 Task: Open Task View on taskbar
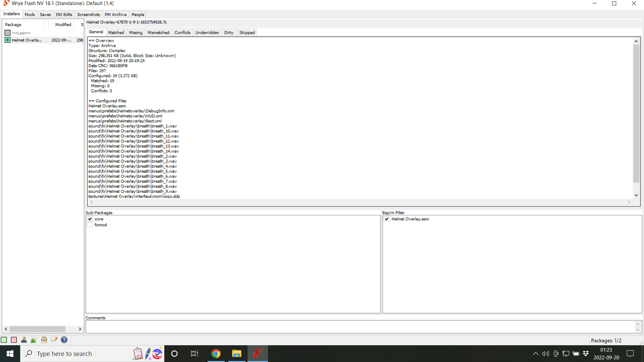coord(195,354)
